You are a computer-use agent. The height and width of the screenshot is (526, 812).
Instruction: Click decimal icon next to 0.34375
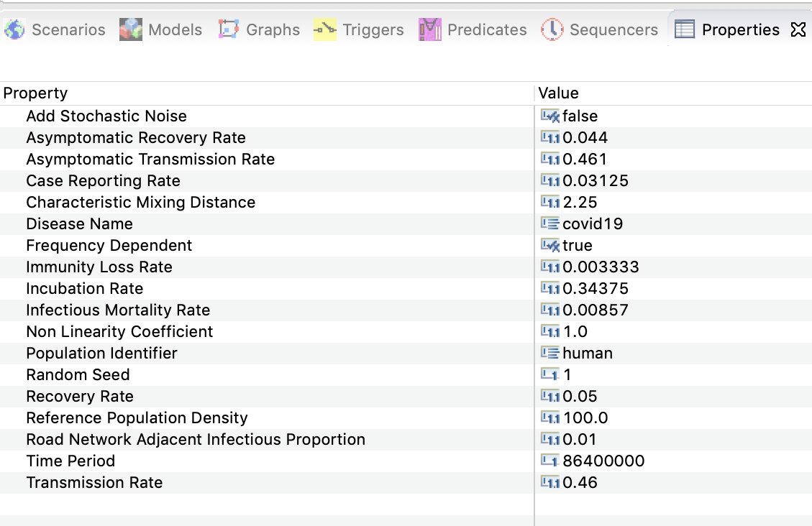(550, 289)
